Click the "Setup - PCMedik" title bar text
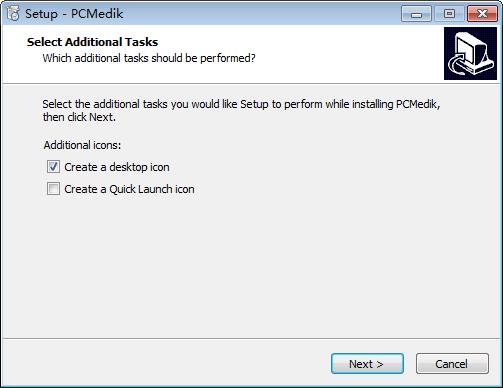The image size is (503, 388). pyautogui.click(x=74, y=14)
